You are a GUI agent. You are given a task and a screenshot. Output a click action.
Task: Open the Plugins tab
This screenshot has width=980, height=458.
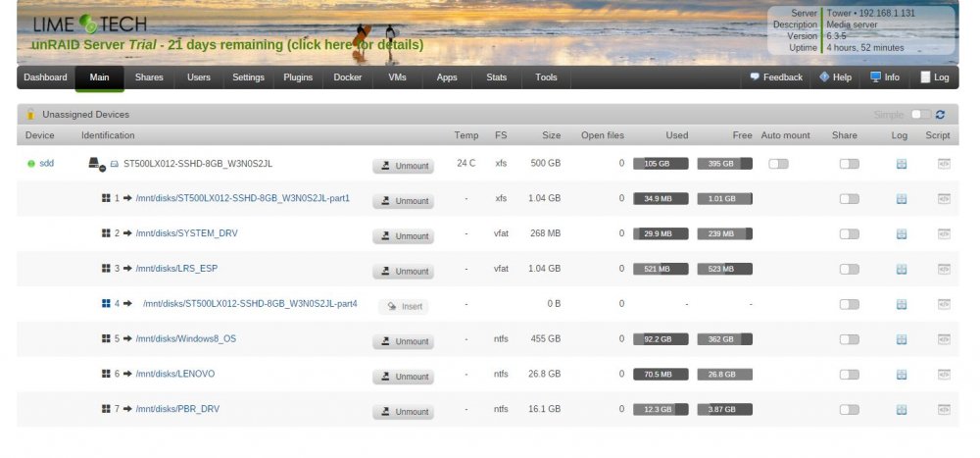[x=298, y=77]
